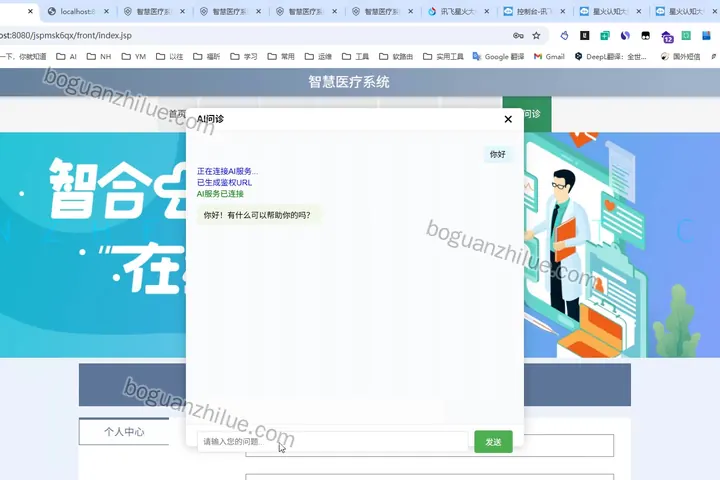Viewport: 720px width, 480px height.
Task: Click the 智慧医疗系统 page header title
Action: [x=349, y=82]
